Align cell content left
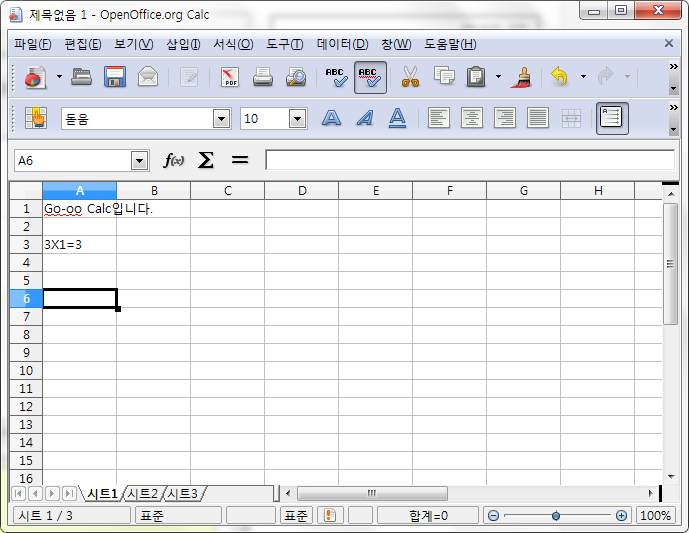Screen dimensions: 689x533 [439, 118]
